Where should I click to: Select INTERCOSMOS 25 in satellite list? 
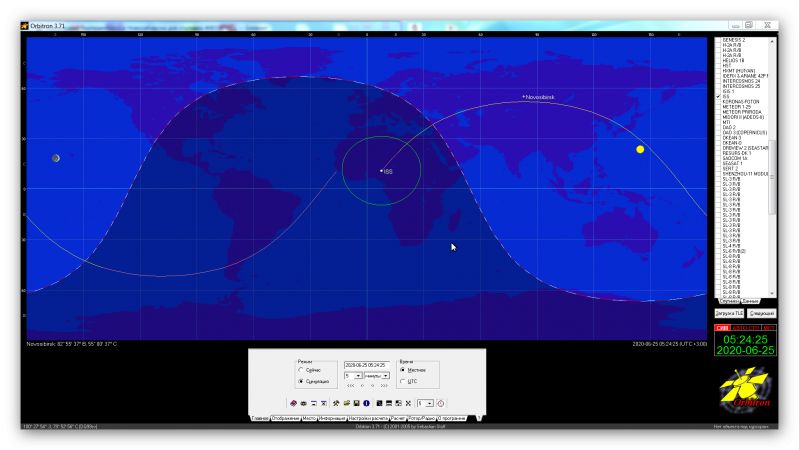[741, 86]
